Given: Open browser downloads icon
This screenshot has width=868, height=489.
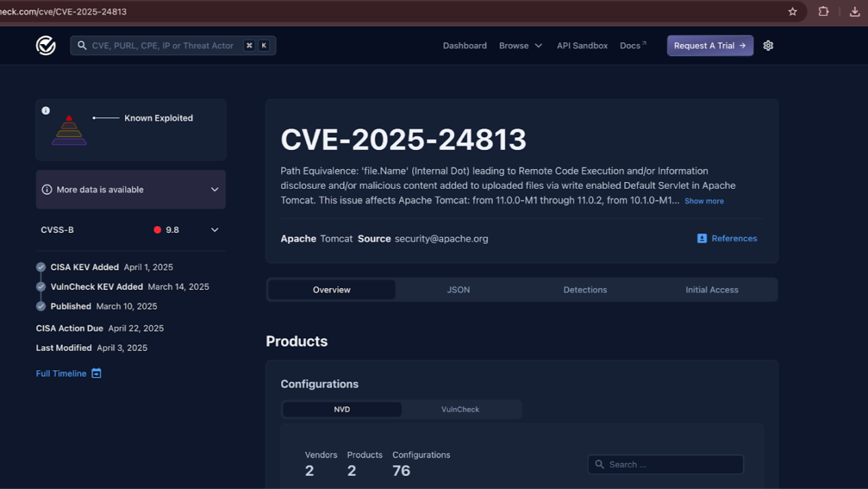Looking at the screenshot, I should point(854,12).
